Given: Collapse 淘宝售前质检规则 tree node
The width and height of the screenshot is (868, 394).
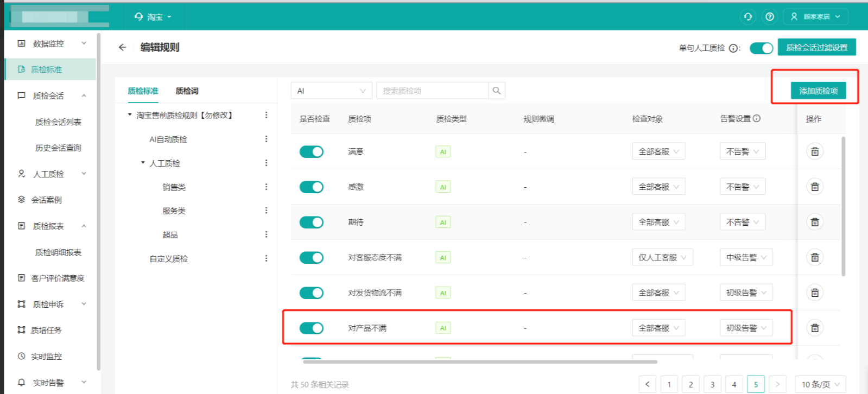Looking at the screenshot, I should pos(130,115).
